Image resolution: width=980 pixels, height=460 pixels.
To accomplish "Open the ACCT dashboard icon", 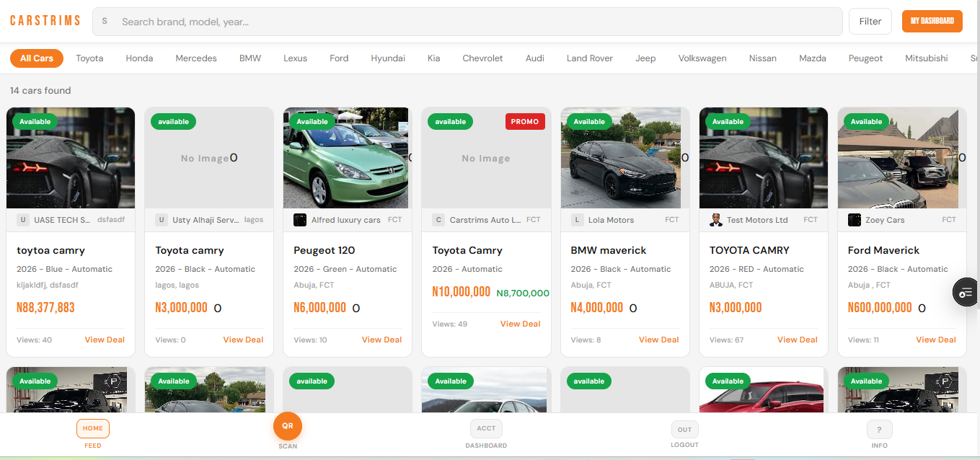I will (x=486, y=428).
